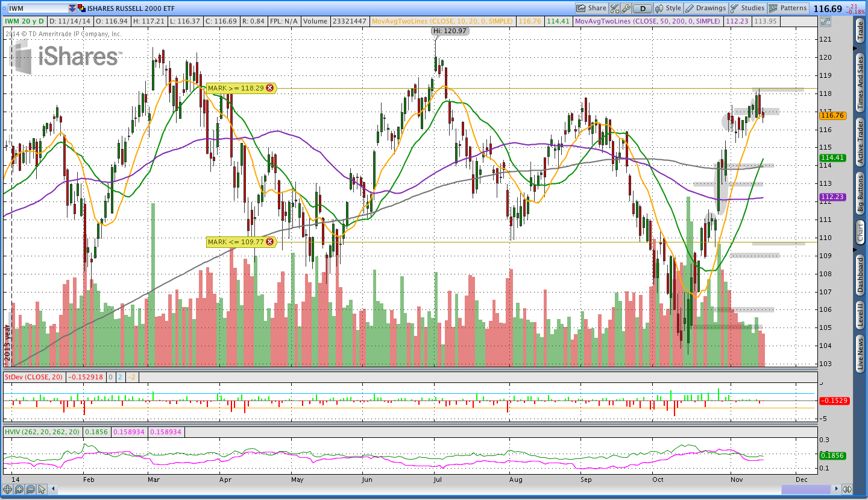Open the D timeframe selector
Screen dimensions: 868x500
point(643,8)
